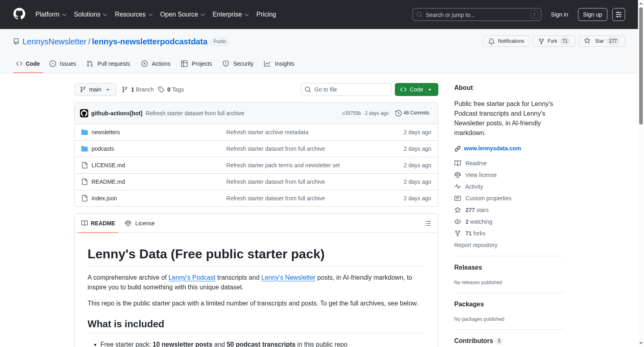Screen dimensions: 644x347
Task: Switch to the Projects tab
Action: click(x=196, y=64)
